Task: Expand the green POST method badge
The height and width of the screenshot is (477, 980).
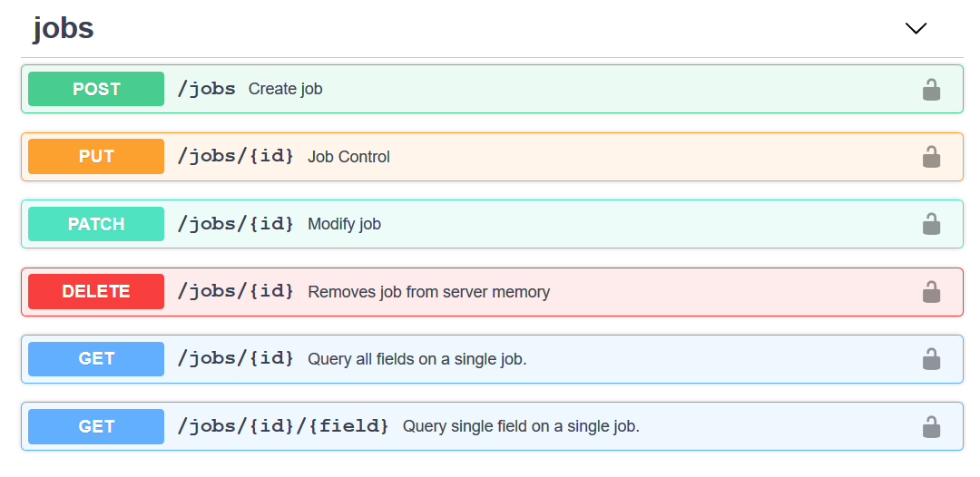Action: coord(96,89)
